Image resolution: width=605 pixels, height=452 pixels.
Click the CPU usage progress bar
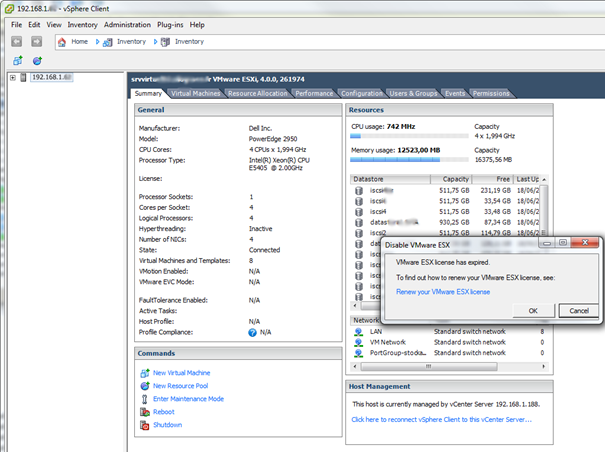(409, 136)
